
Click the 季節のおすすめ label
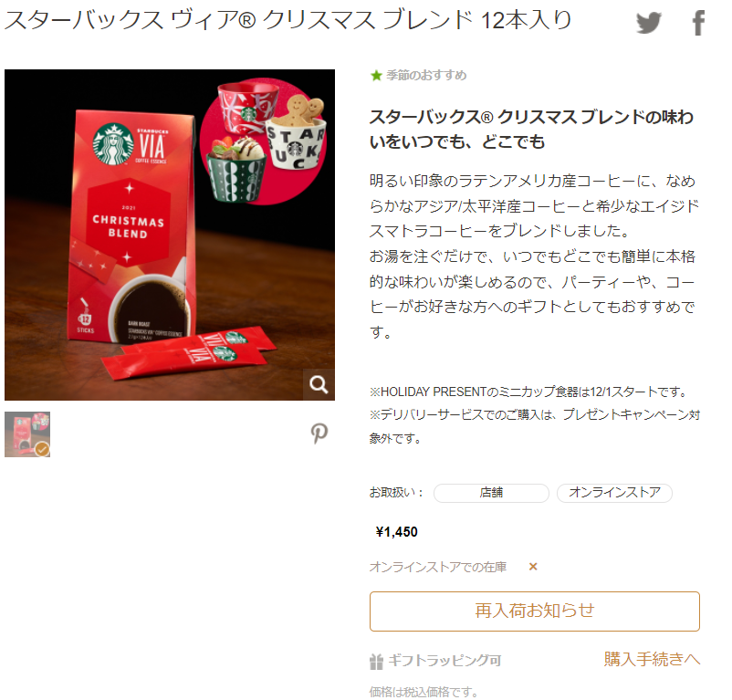click(426, 75)
